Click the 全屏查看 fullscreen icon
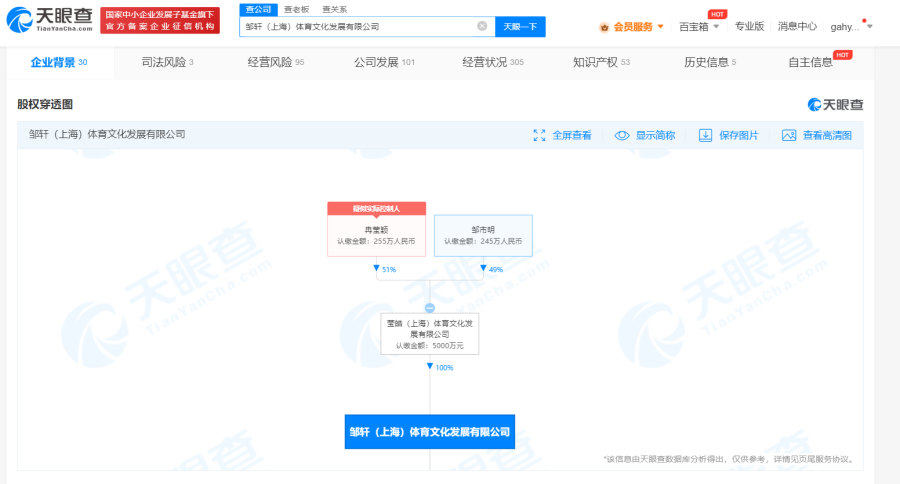Screen dimensions: 900x484 [540, 135]
